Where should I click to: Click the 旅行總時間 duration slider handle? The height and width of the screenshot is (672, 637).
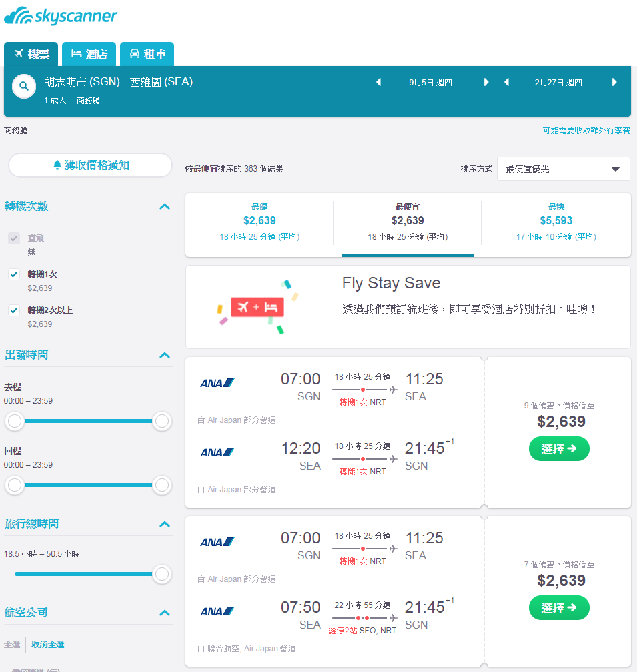[x=162, y=574]
